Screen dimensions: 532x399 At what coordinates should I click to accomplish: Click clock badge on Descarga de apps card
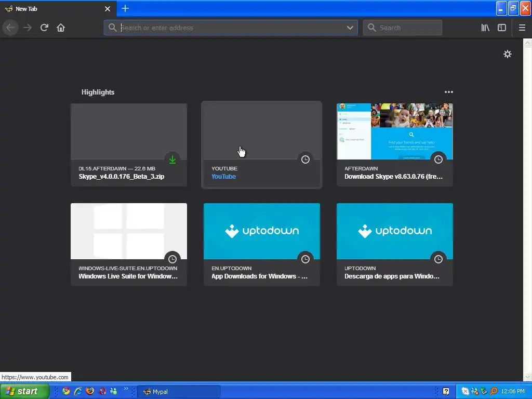pos(438,259)
